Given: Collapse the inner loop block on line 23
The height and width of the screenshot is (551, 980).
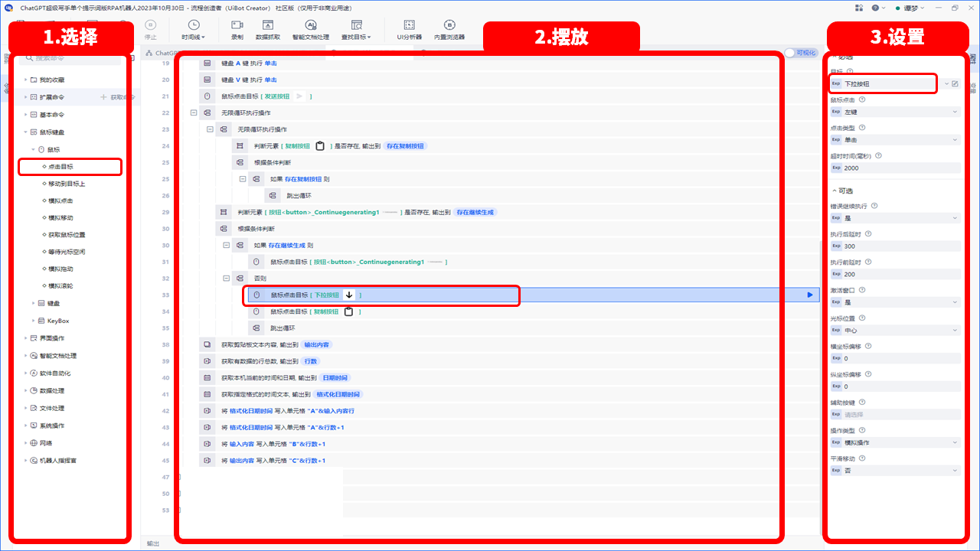Looking at the screenshot, I should tap(210, 129).
